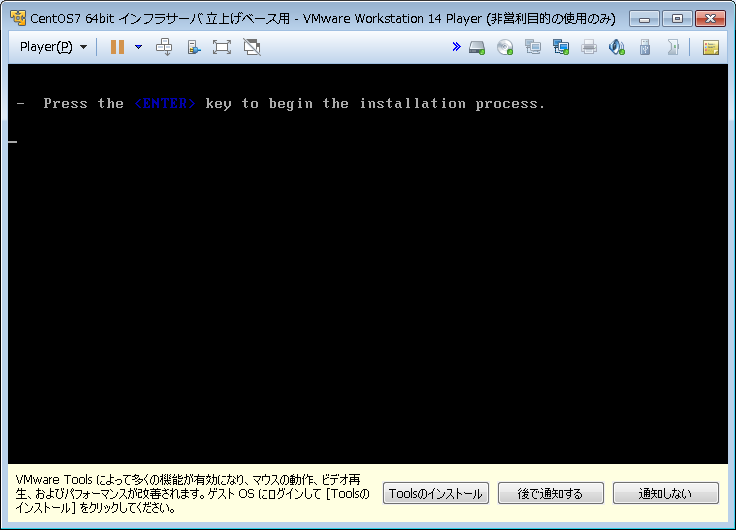Send Ctrl+Alt+Del to the guest

click(164, 47)
